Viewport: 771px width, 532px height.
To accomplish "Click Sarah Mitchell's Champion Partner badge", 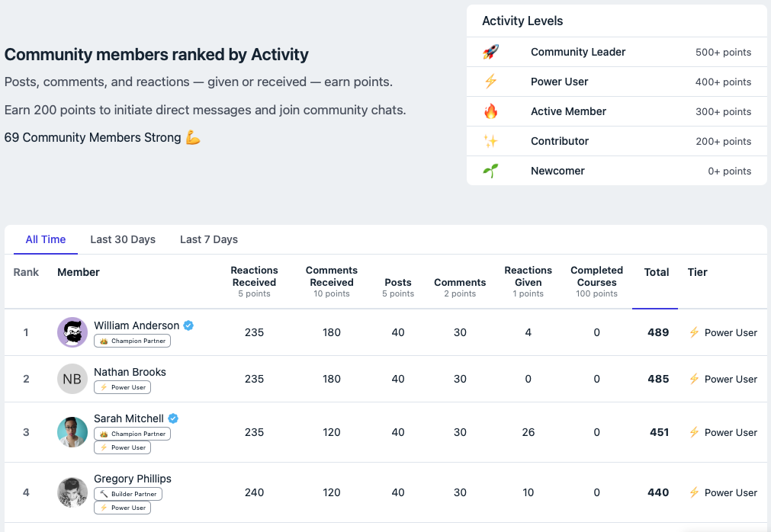I will click(132, 434).
